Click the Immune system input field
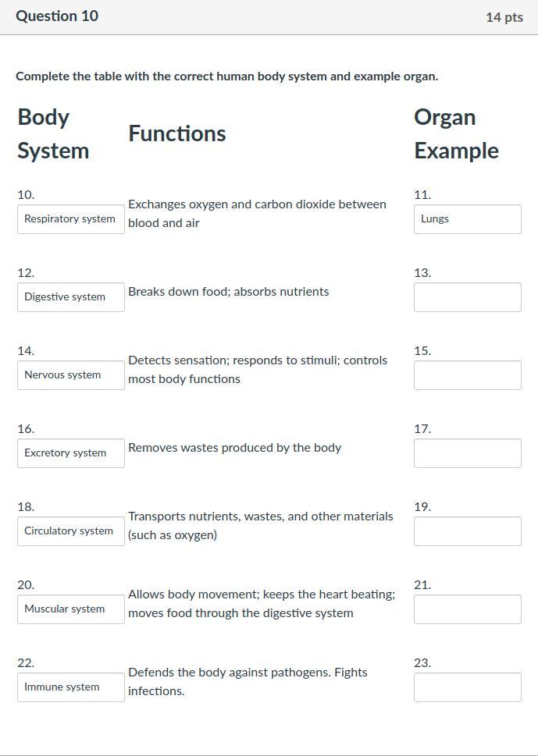 click(70, 687)
